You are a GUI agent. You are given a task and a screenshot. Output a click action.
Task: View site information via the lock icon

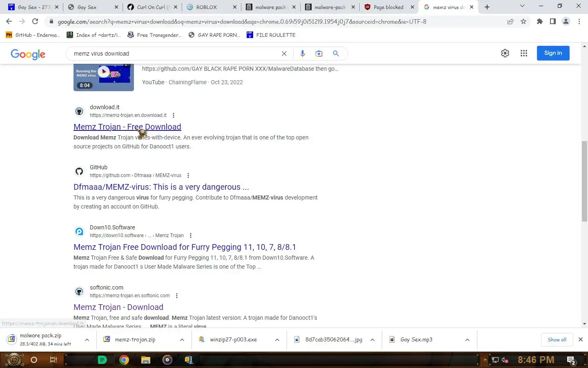tap(51, 22)
